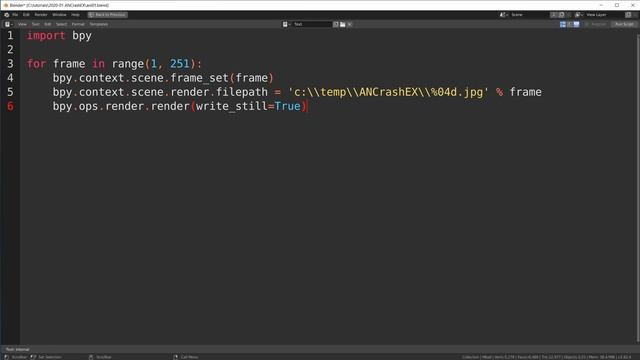
Task: Open the Window menu
Action: click(59, 15)
